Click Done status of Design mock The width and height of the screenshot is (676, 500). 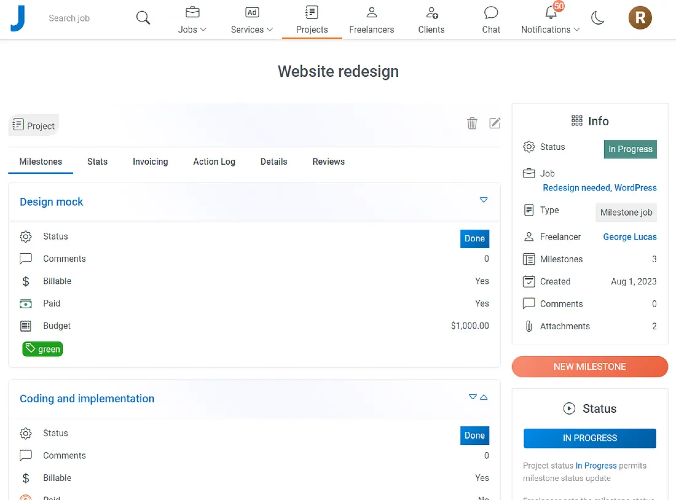pos(474,238)
